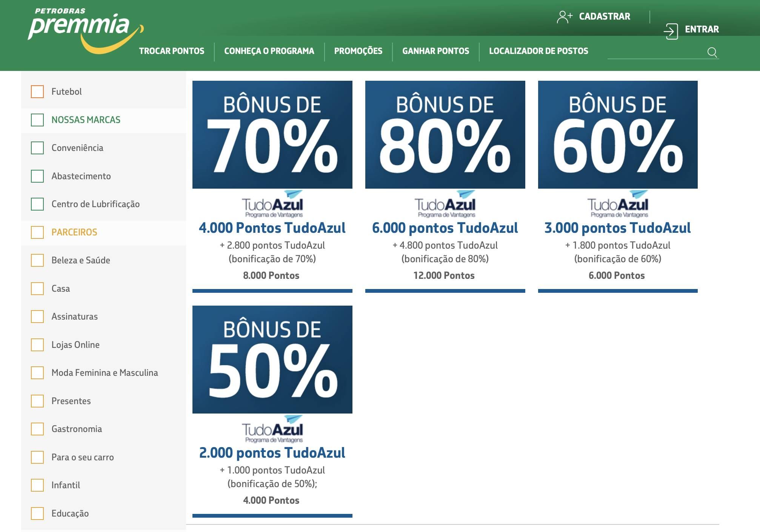Click the magnifying glass search icon
This screenshot has width=760, height=532.
pos(712,52)
